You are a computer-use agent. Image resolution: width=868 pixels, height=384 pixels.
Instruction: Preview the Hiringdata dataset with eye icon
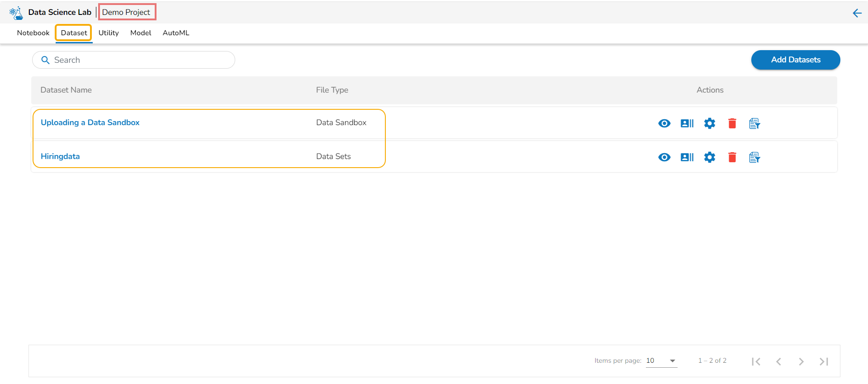click(664, 157)
